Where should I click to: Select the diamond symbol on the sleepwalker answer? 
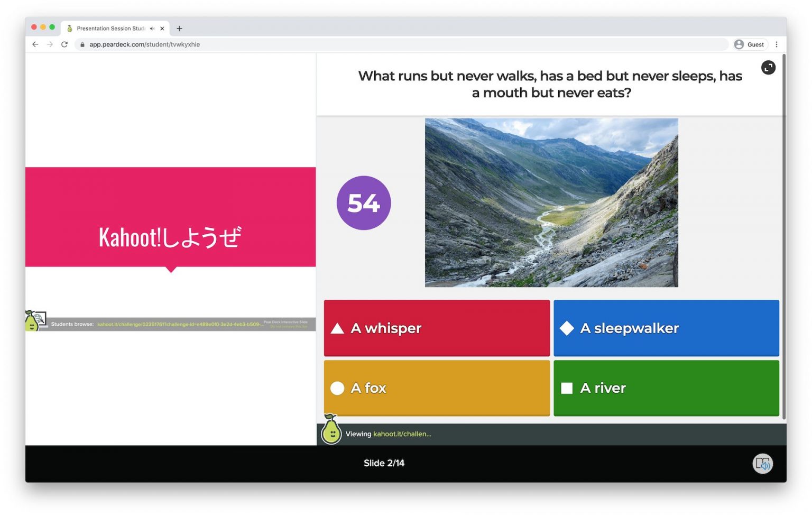pos(567,328)
